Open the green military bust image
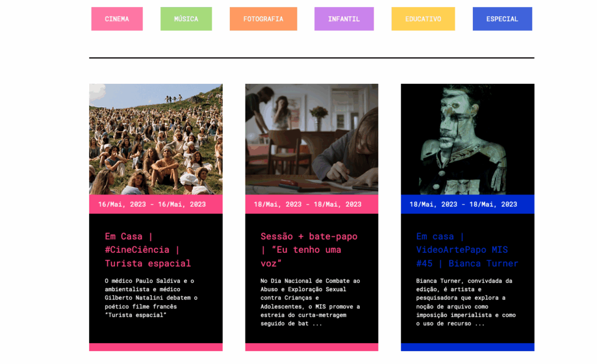Screen dimensions: 597x364 coord(468,139)
